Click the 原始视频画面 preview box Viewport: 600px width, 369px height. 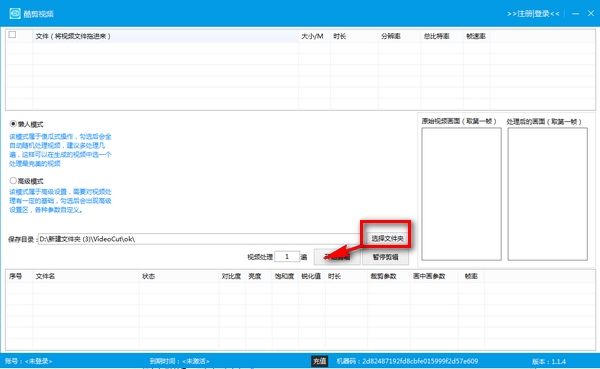[461, 194]
